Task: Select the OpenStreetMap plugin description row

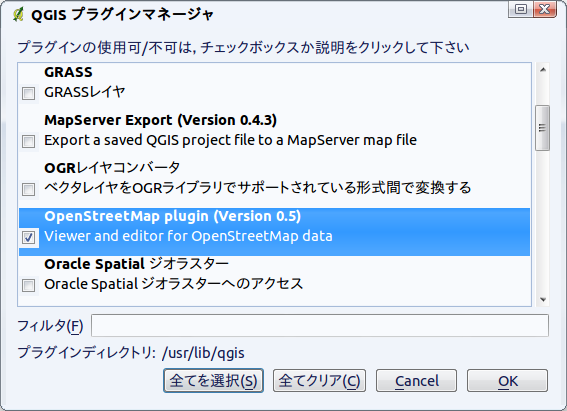Action: pos(188,236)
